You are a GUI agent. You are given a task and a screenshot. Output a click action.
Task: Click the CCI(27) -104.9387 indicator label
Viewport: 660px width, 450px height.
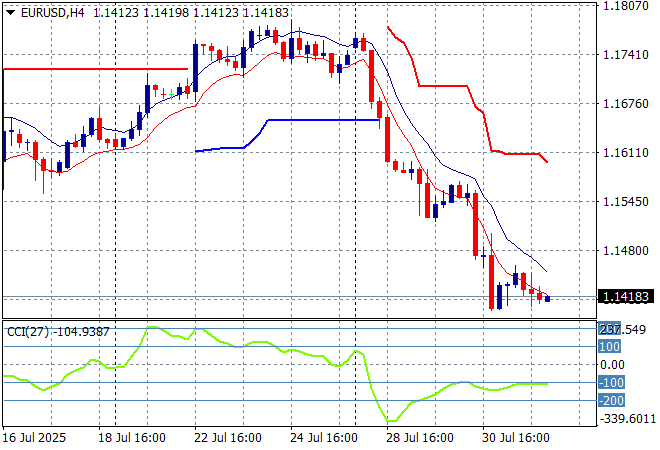pos(58,332)
